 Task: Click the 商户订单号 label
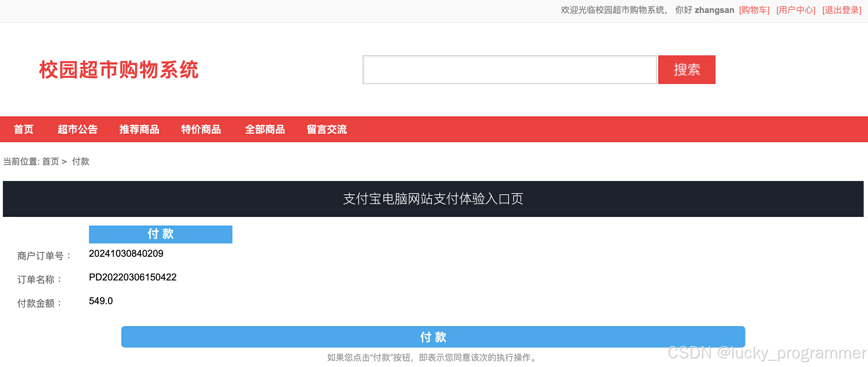[44, 256]
